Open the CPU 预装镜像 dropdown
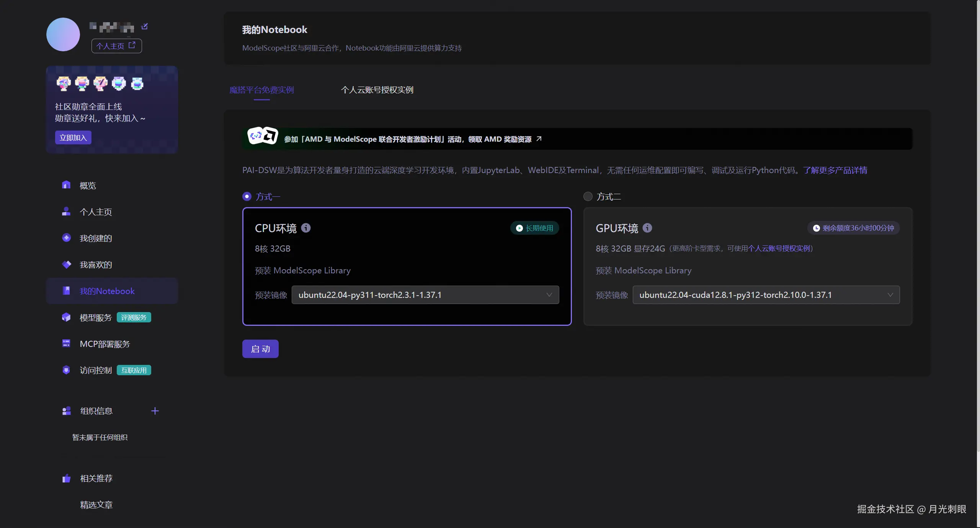980x528 pixels. 425,295
